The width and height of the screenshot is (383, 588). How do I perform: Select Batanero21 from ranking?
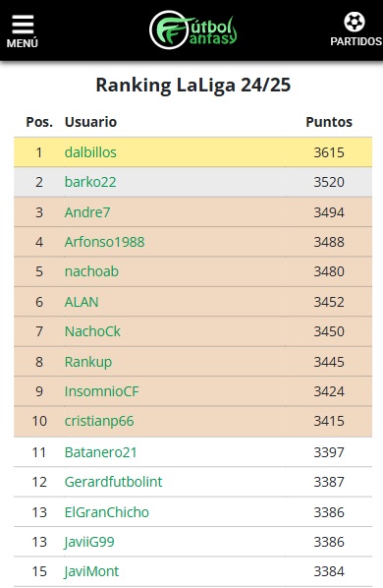100,452
